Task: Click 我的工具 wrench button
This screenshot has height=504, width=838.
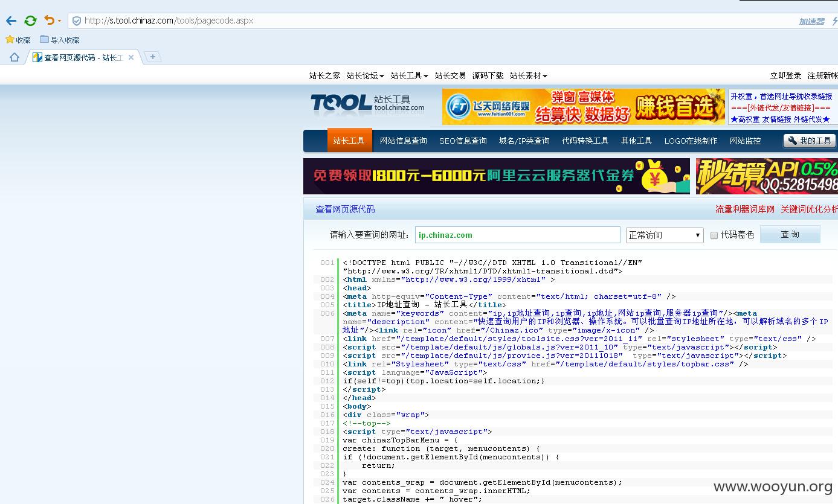Action: 810,141
